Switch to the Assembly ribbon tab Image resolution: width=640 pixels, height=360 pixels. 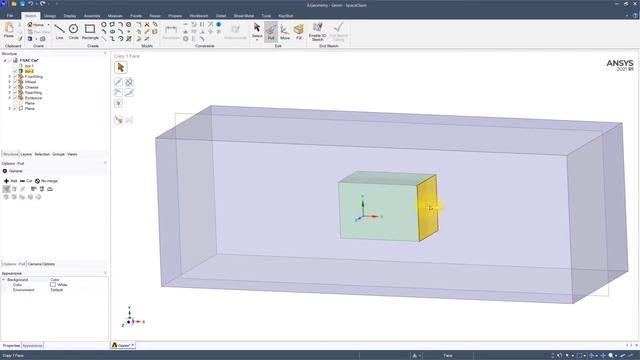92,16
